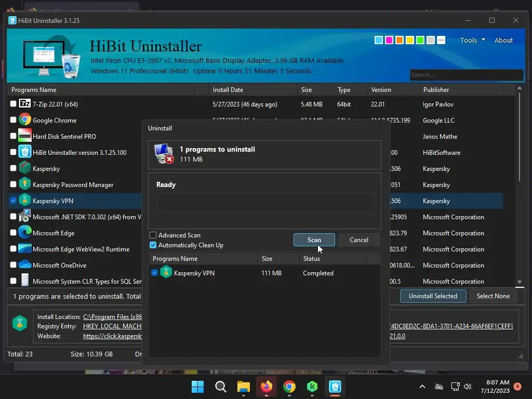Sort by Install Date column

click(253, 89)
